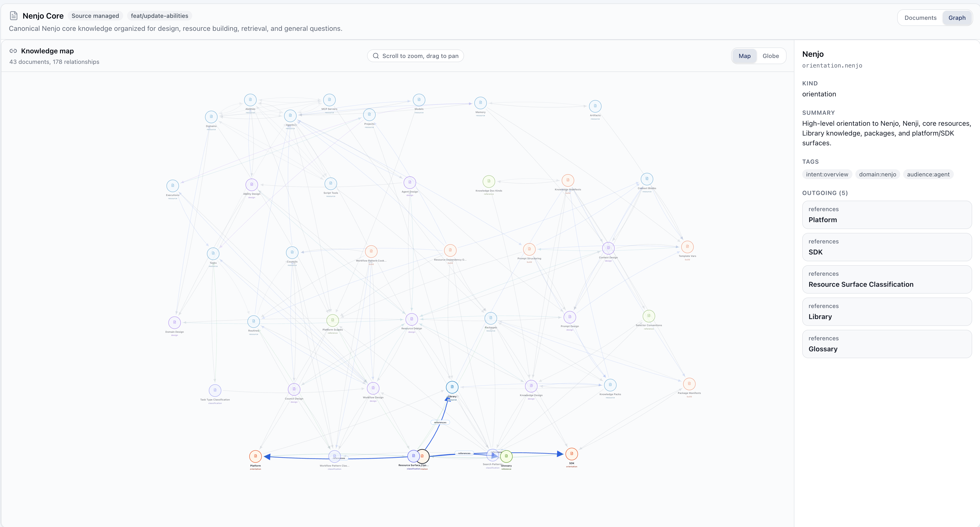980x527 pixels.
Task: Click the Models resource node
Action: [419, 100]
